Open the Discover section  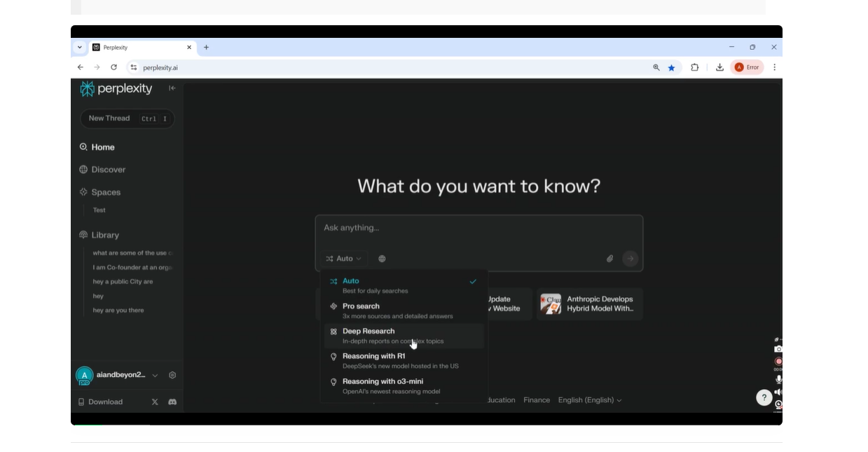102,170
